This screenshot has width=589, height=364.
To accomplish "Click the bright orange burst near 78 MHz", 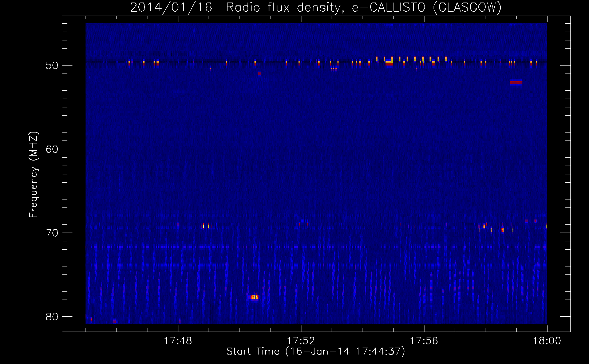I will tap(254, 297).
